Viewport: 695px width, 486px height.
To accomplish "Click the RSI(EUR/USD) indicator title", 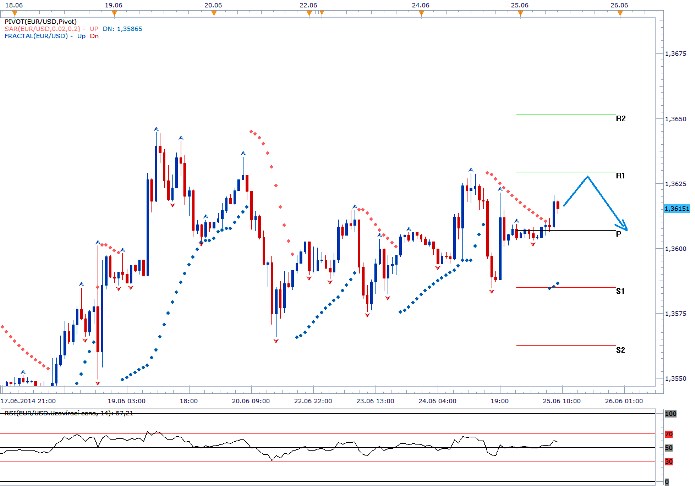I will pyautogui.click(x=69, y=413).
